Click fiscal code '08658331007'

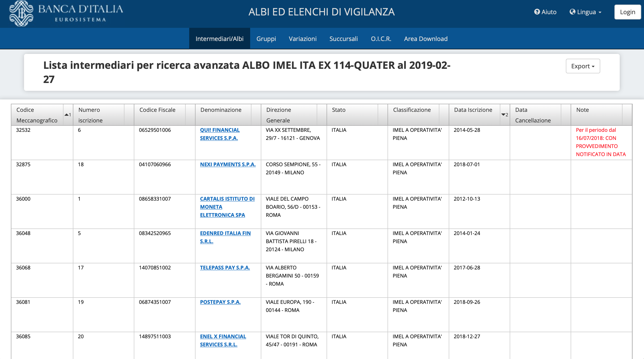pos(155,199)
